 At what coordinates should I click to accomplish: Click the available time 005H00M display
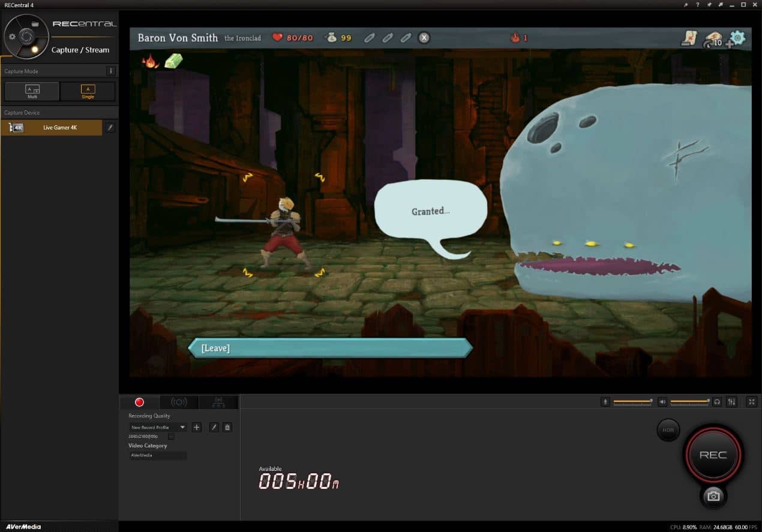tap(299, 481)
